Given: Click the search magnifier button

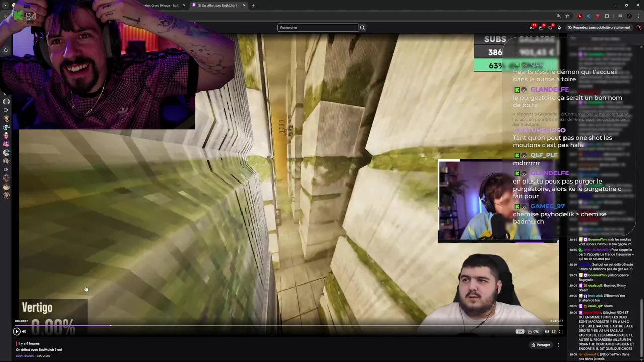Looking at the screenshot, I should [x=362, y=28].
